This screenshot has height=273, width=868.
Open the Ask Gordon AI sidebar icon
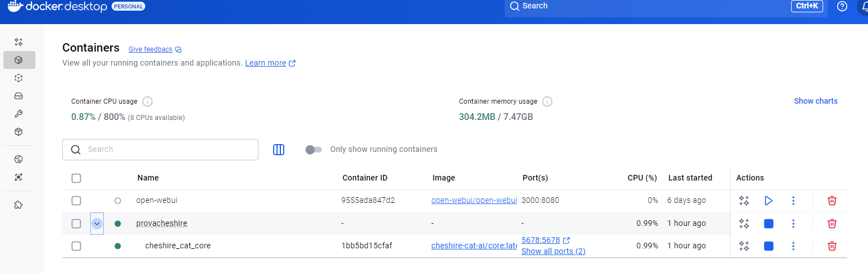[19, 42]
